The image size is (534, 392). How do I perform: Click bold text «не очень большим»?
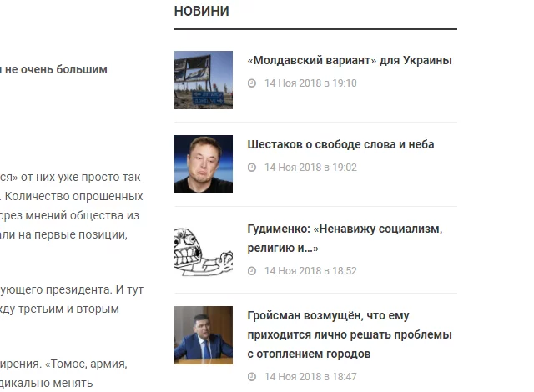click(56, 69)
